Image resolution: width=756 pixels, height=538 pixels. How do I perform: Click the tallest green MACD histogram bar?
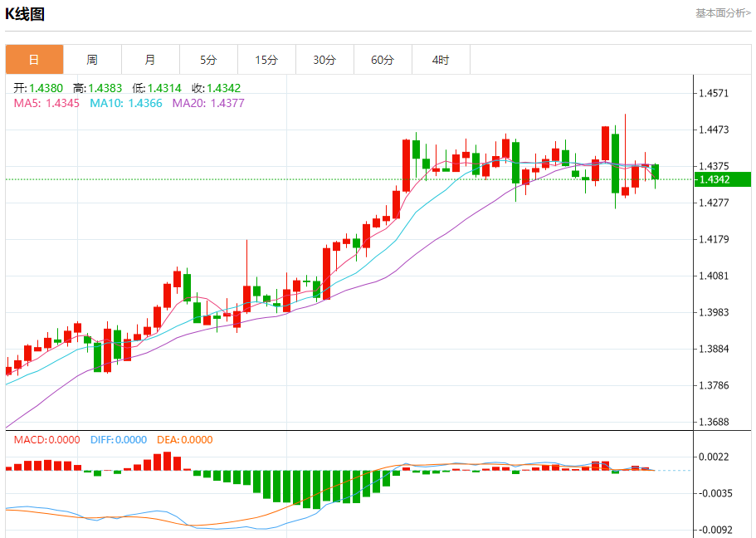316,490
